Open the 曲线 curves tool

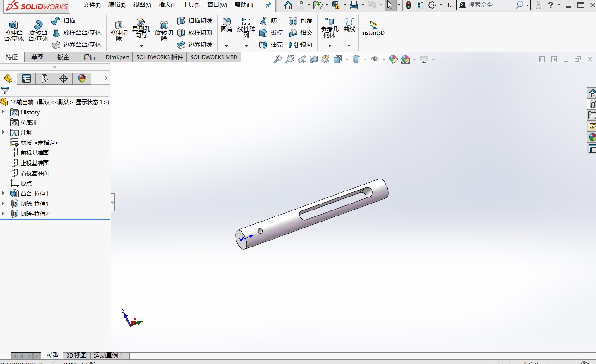pyautogui.click(x=349, y=25)
